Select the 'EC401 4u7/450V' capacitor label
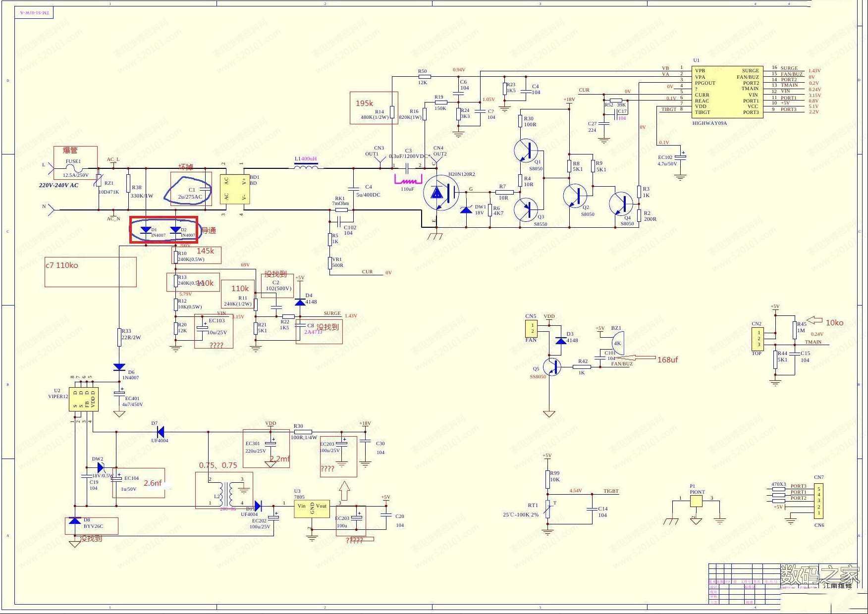Image resolution: width=868 pixels, height=614 pixels. (134, 401)
